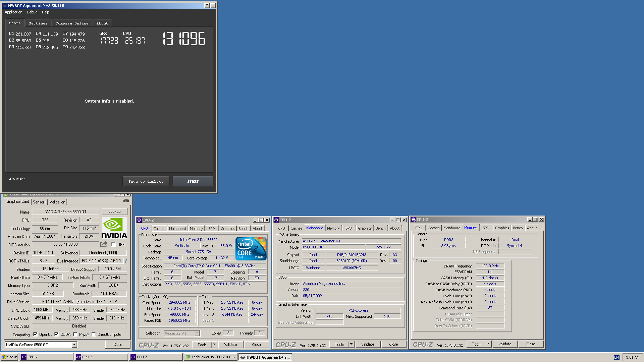Click the Windows Start button
Image resolution: width=644 pixels, height=362 pixels.
coord(9,357)
